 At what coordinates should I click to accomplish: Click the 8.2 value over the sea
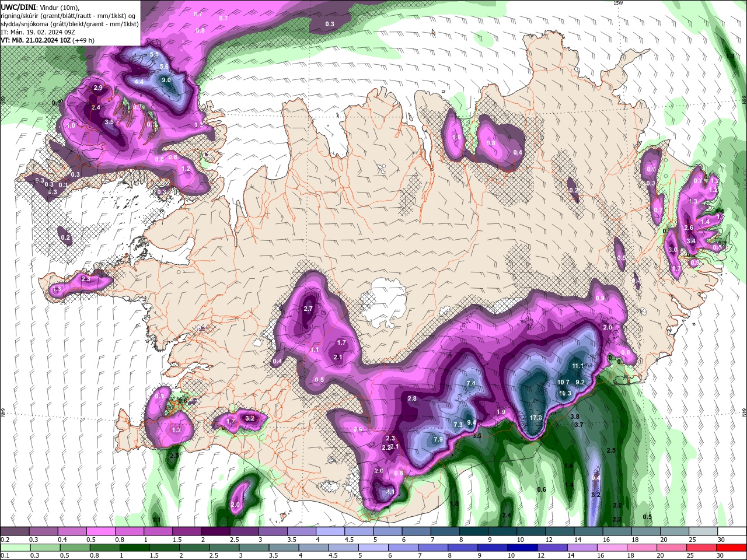tap(596, 495)
